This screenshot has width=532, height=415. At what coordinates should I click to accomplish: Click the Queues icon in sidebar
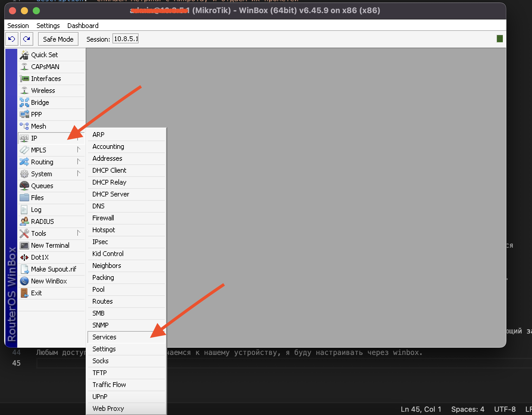(x=24, y=186)
